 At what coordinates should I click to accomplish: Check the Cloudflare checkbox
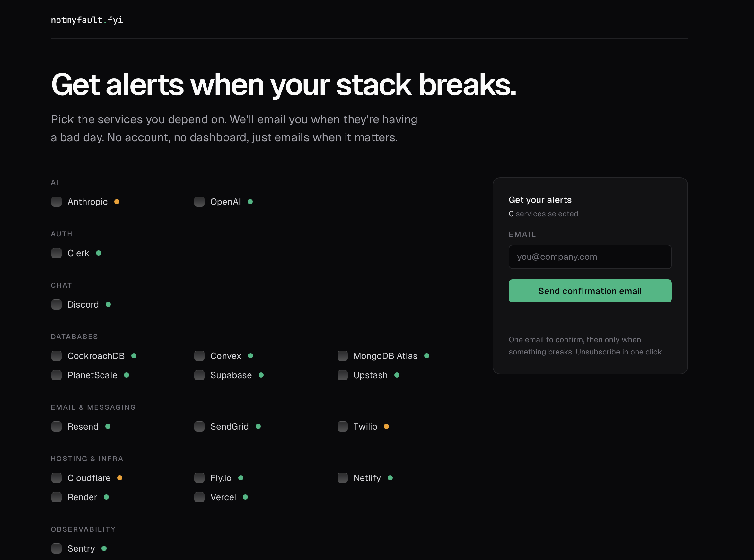click(56, 478)
